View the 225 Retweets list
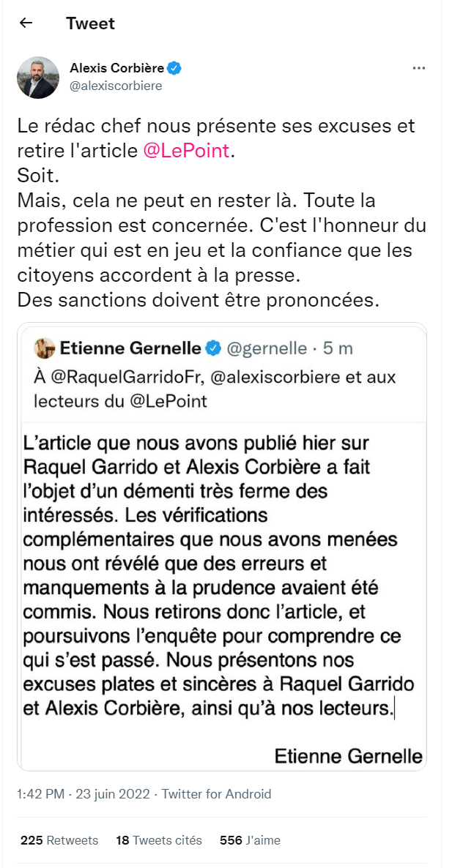This screenshot has width=463, height=868. (59, 840)
